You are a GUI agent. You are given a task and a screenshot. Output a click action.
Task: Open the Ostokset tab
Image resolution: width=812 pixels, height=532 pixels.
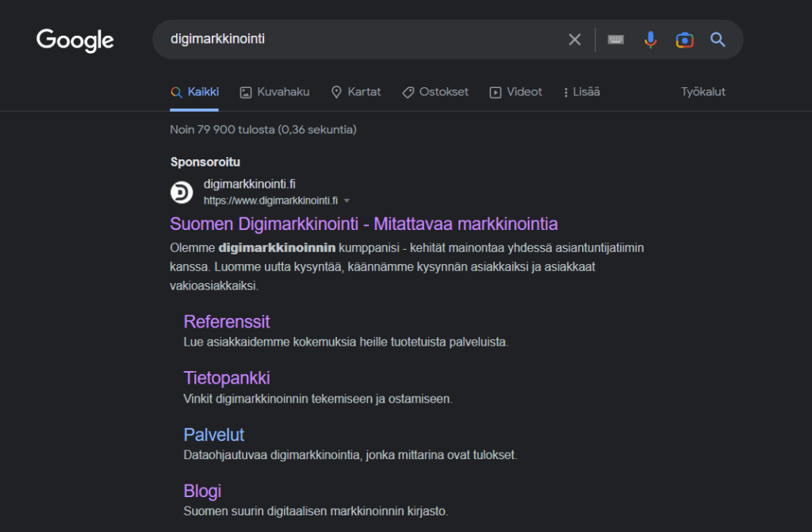[x=435, y=92]
